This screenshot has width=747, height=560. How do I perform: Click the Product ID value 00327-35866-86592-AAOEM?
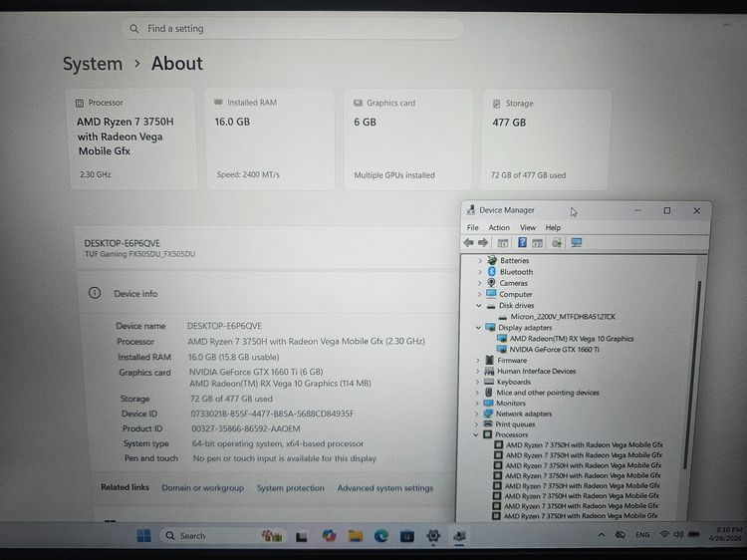245,428
